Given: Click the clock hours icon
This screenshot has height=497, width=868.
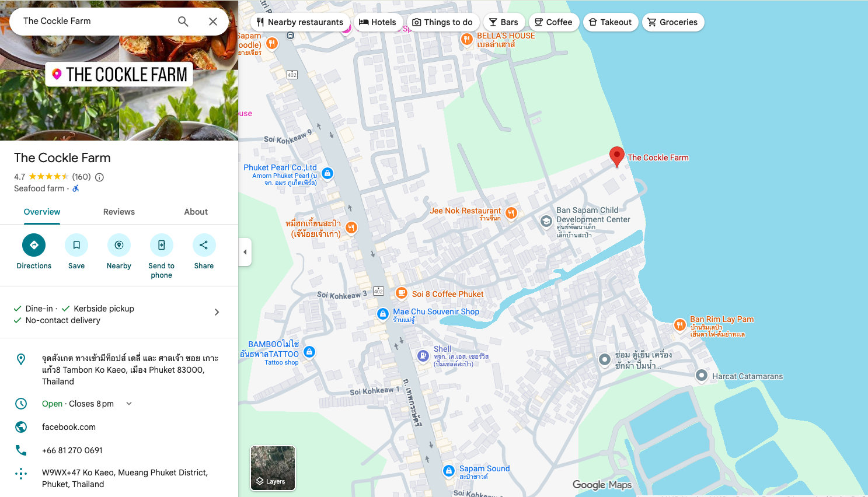Looking at the screenshot, I should coord(21,404).
